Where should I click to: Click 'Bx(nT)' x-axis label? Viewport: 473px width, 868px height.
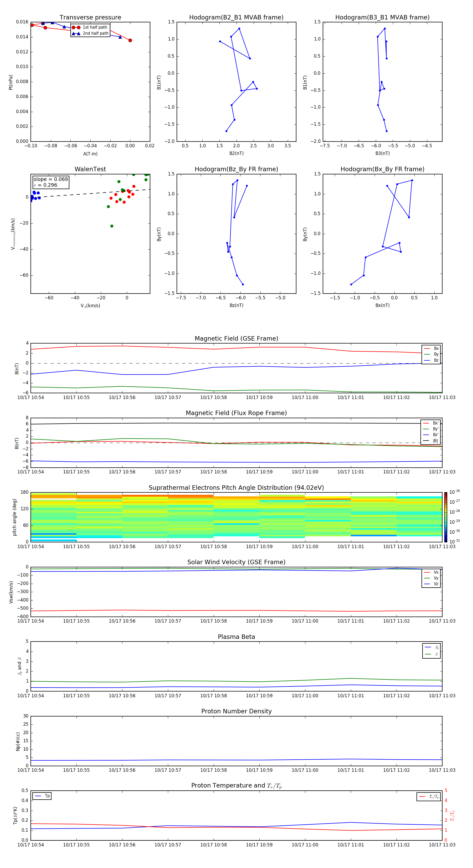[x=382, y=306]
